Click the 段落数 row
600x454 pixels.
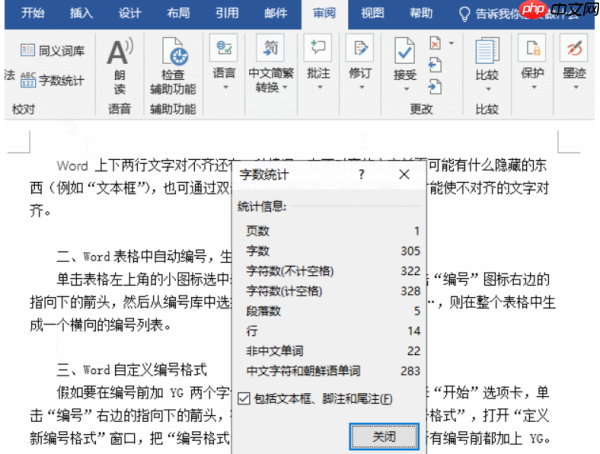(x=333, y=311)
